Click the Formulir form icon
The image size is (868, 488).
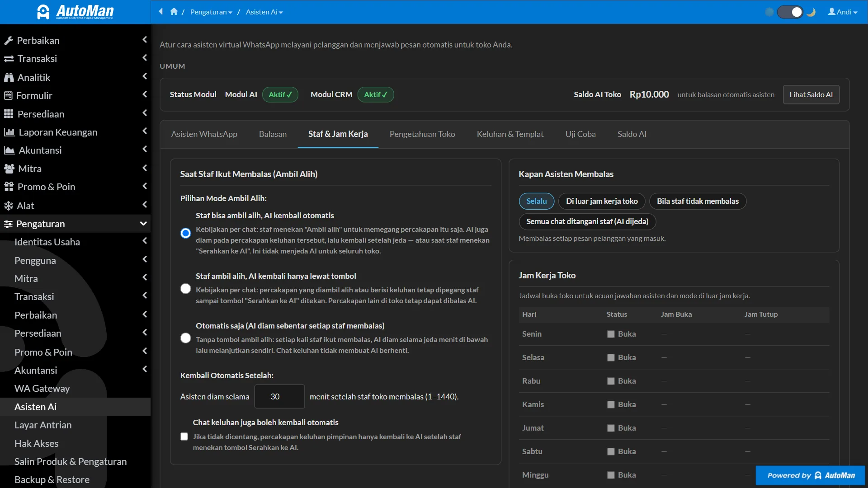click(x=8, y=95)
